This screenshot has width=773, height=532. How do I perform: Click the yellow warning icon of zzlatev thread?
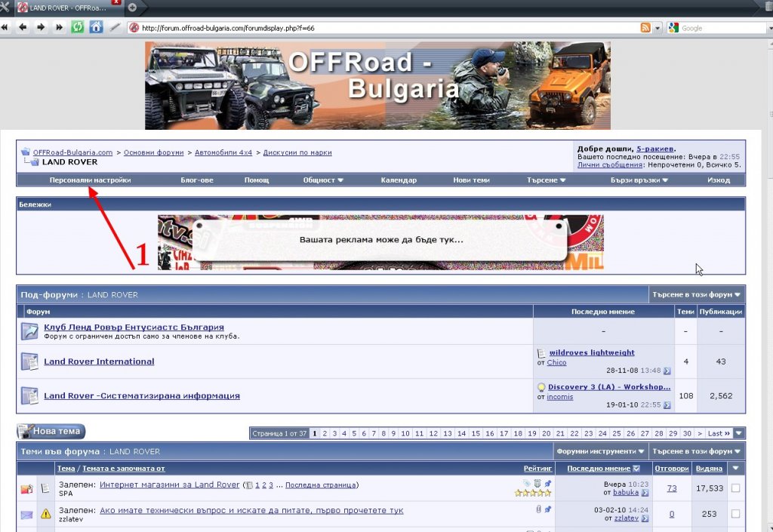pos(46,514)
